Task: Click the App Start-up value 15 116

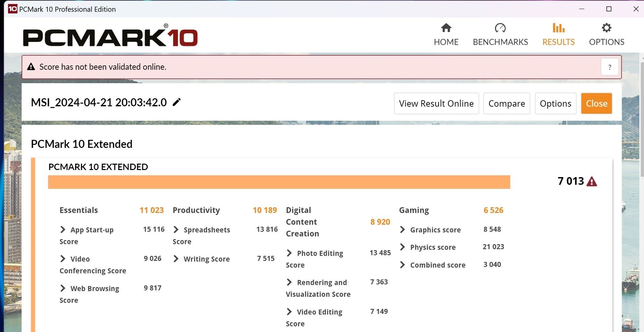Action: click(154, 229)
